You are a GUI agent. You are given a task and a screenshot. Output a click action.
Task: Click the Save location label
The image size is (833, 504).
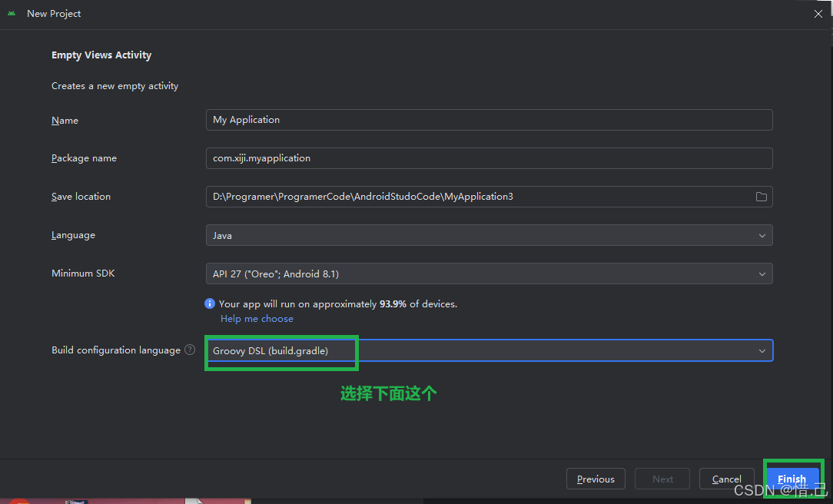[81, 197]
